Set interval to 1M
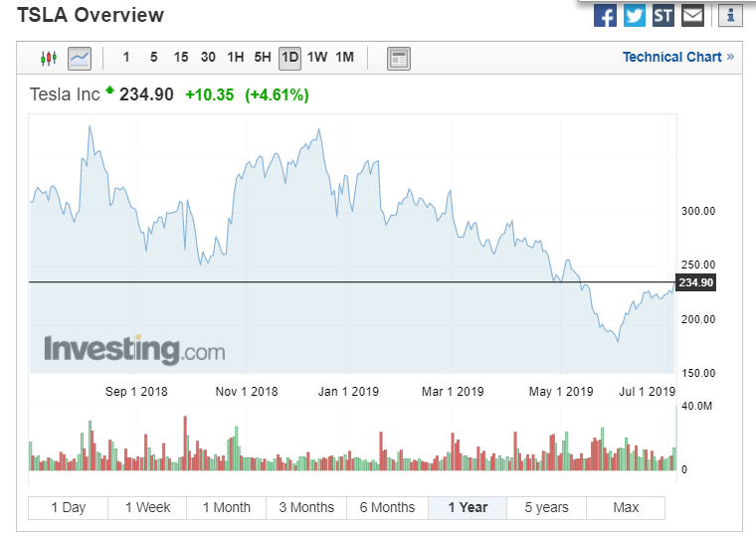 click(345, 58)
